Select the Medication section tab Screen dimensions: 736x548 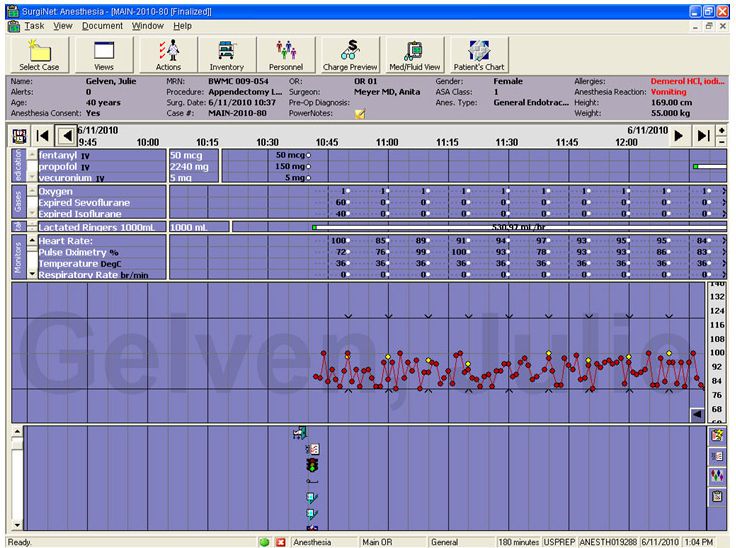click(18, 165)
